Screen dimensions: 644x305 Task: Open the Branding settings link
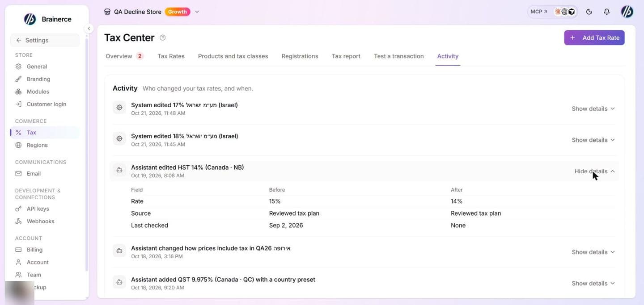tap(38, 79)
